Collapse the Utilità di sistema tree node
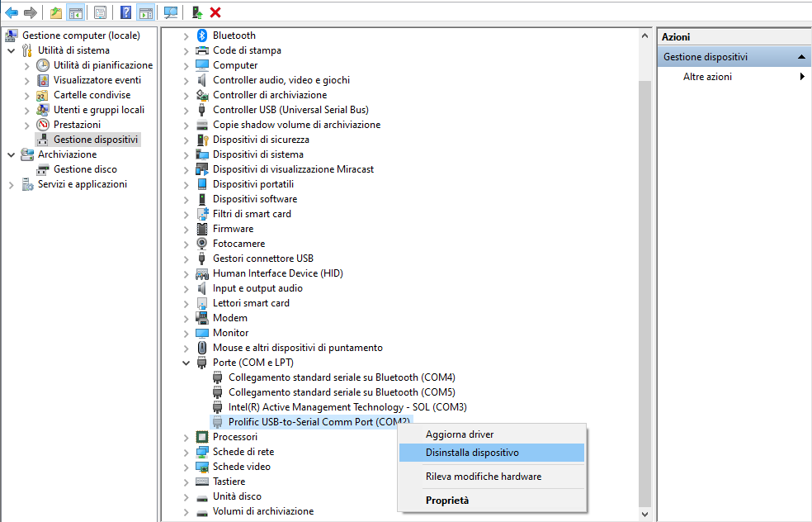812x522 pixels. tap(11, 51)
